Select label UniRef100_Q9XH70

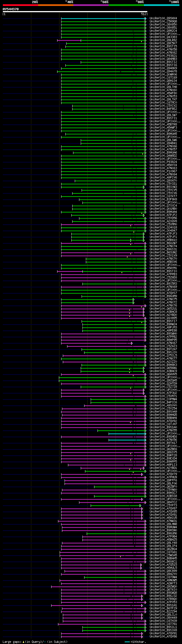click(x=163, y=181)
